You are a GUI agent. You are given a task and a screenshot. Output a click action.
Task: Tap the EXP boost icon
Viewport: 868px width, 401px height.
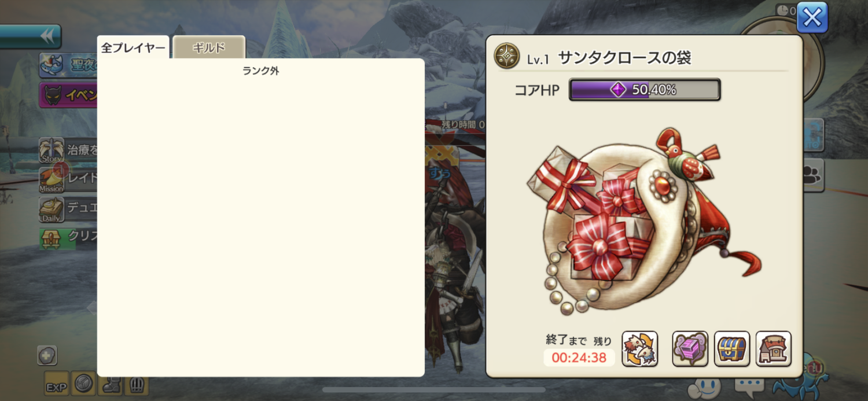(x=57, y=384)
